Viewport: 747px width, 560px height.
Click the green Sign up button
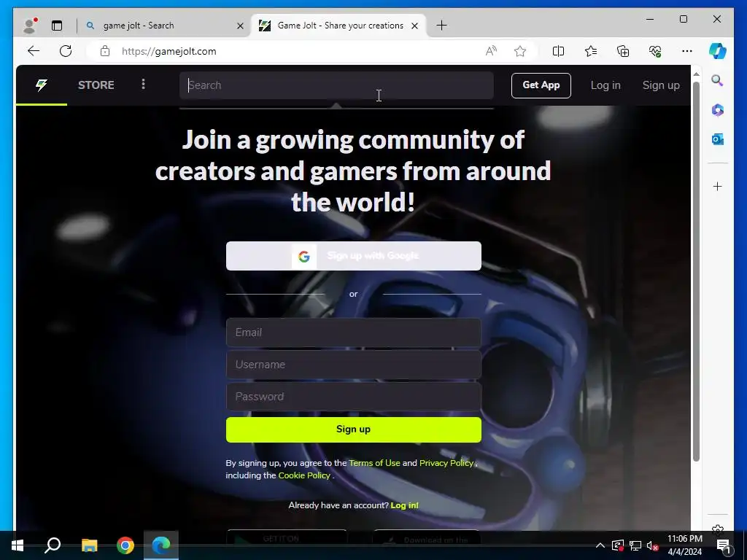click(354, 429)
